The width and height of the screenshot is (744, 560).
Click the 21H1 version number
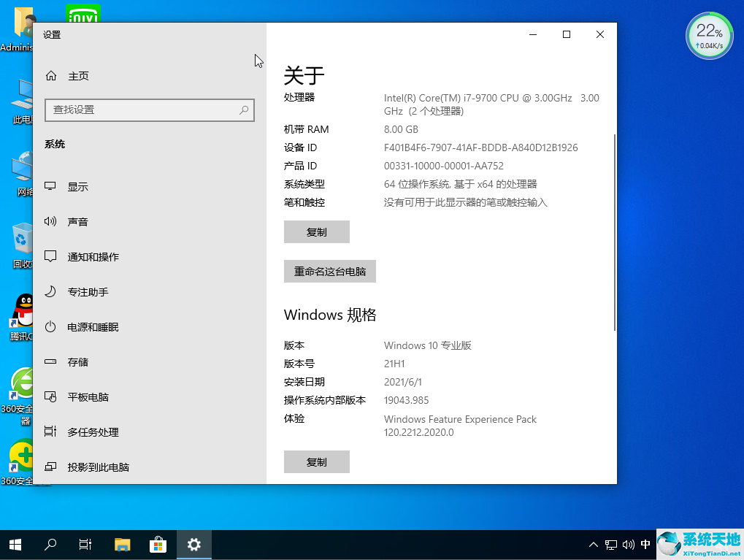[x=394, y=364]
